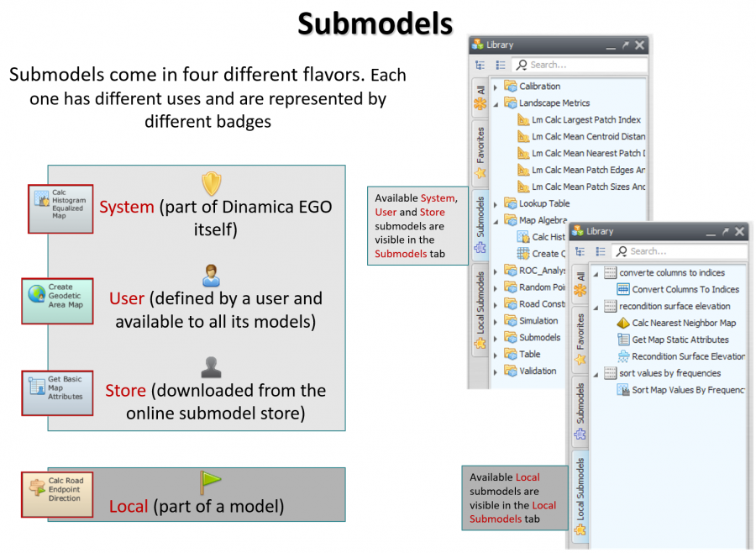756x553 pixels.
Task: Open Favorites tab in front Library panel
Action: (580, 336)
